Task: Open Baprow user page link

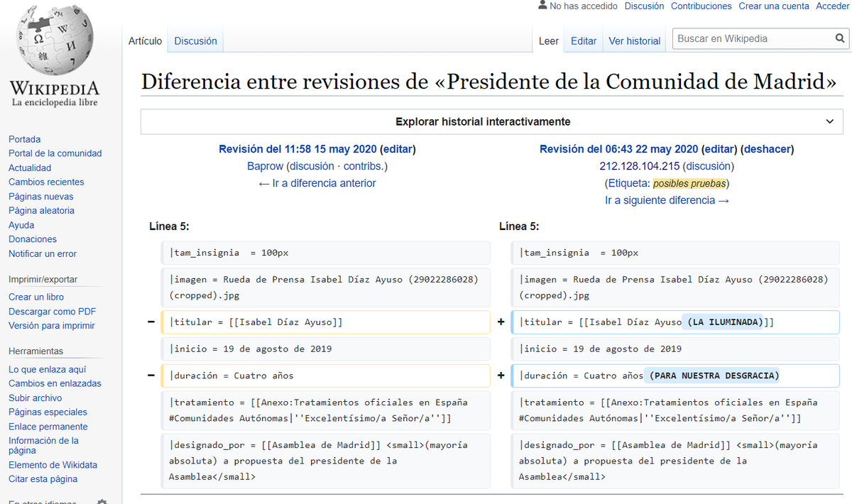Action: click(265, 166)
